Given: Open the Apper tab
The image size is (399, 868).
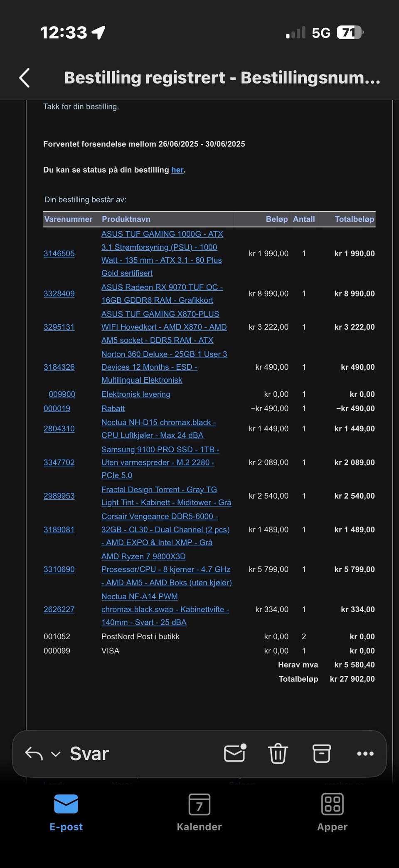Looking at the screenshot, I should click(332, 812).
